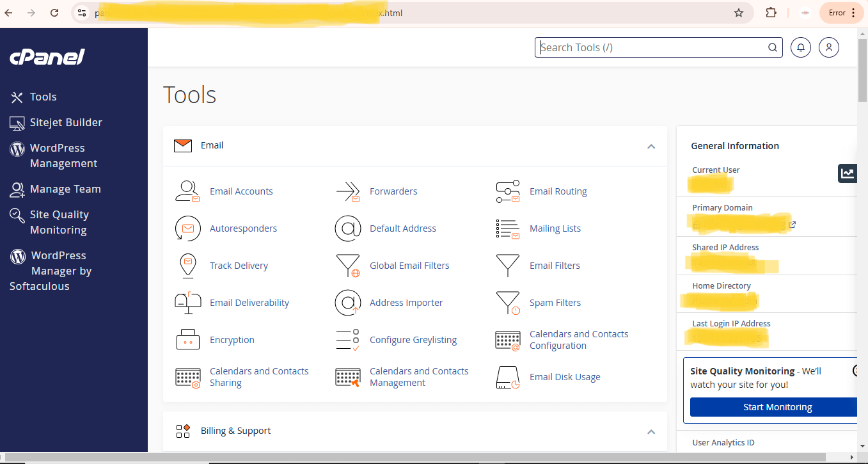Screen dimensions: 868x464
Task: Click the Spam Filters funnel icon
Action: (x=508, y=303)
